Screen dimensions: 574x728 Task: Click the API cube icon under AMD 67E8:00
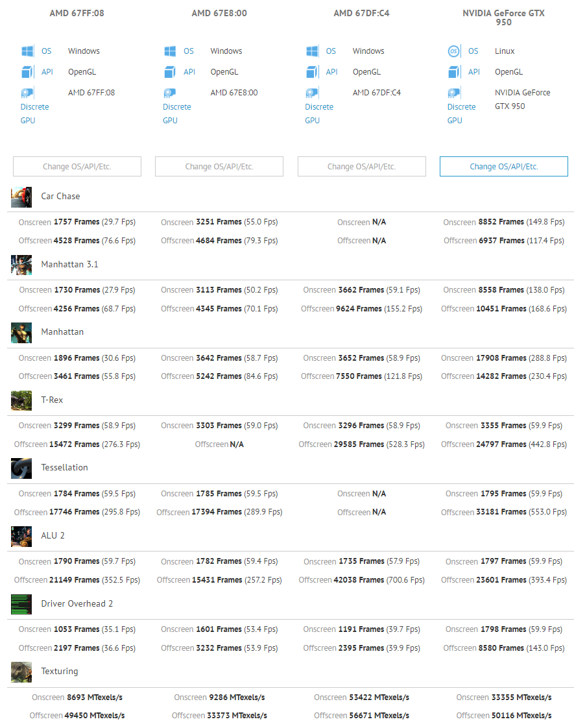170,72
